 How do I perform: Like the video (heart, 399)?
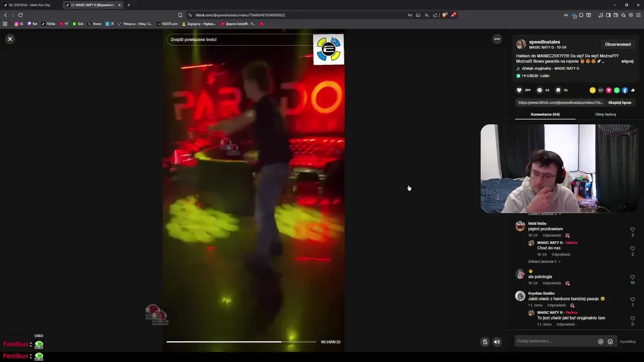click(519, 90)
